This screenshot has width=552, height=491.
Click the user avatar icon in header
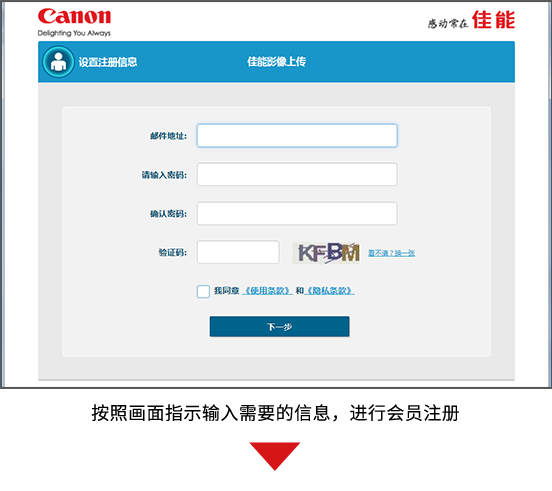point(58,62)
